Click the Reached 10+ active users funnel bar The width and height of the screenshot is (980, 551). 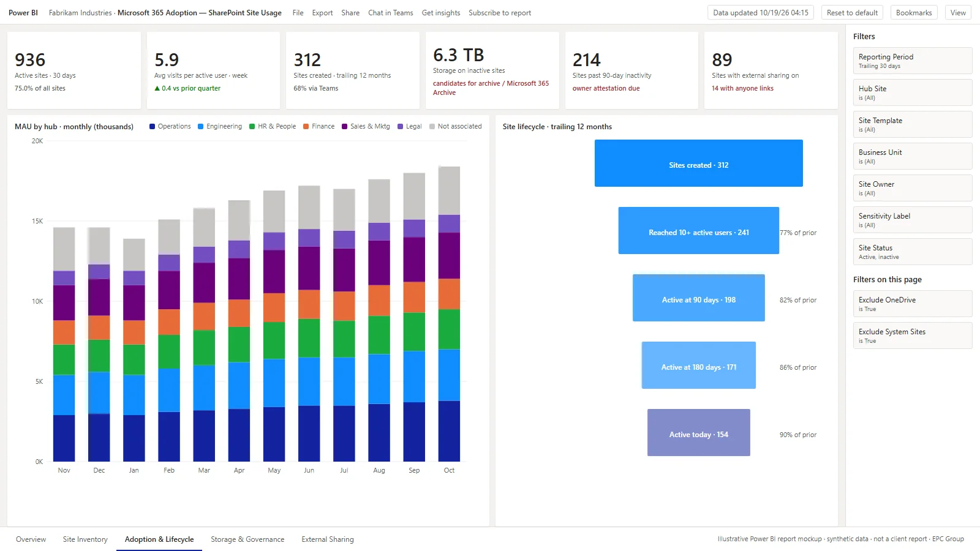click(x=698, y=231)
